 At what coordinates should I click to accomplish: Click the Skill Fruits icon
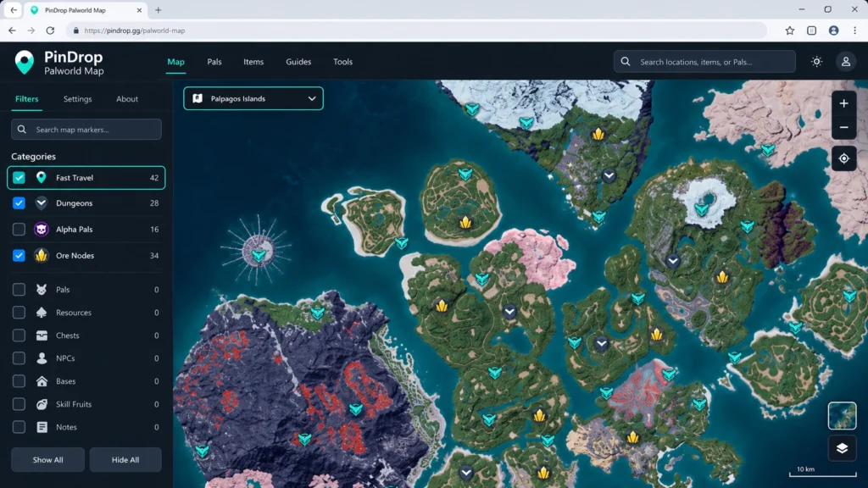pos(42,404)
